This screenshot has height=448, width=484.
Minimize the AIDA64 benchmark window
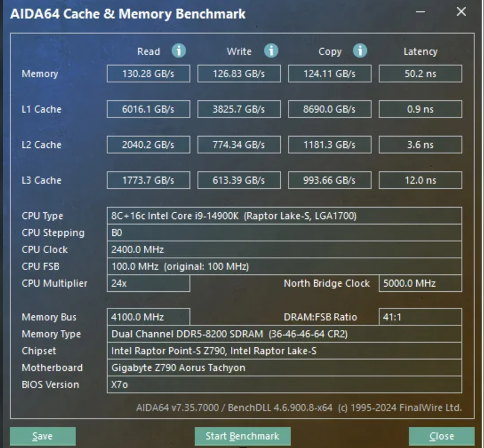420,12
